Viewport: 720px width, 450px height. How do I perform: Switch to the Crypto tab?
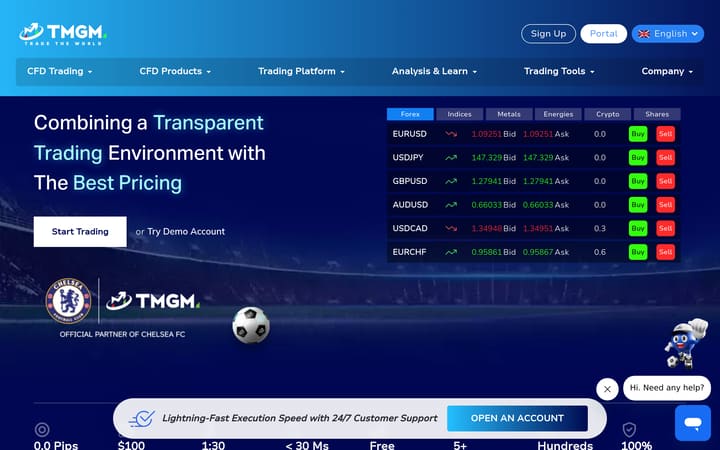click(x=608, y=114)
